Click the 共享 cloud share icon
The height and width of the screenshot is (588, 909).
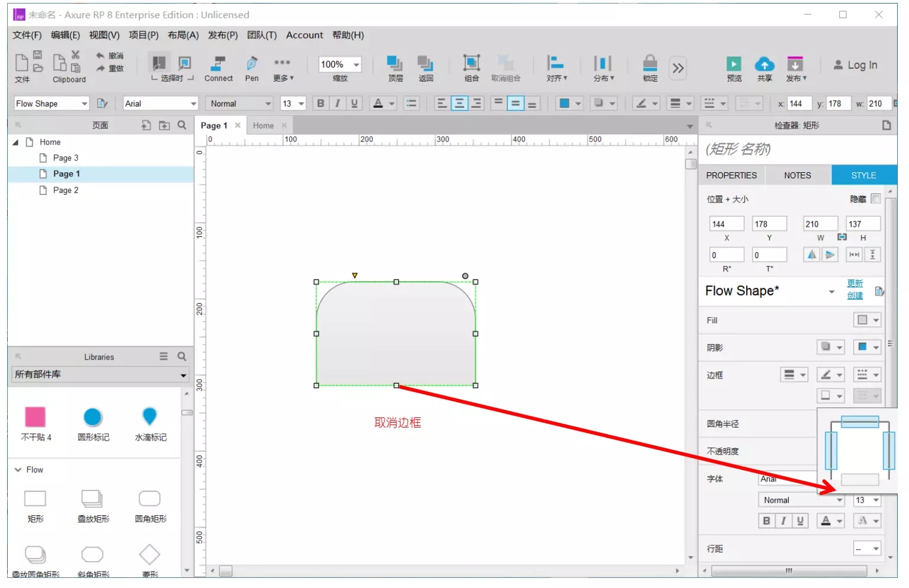tap(764, 64)
